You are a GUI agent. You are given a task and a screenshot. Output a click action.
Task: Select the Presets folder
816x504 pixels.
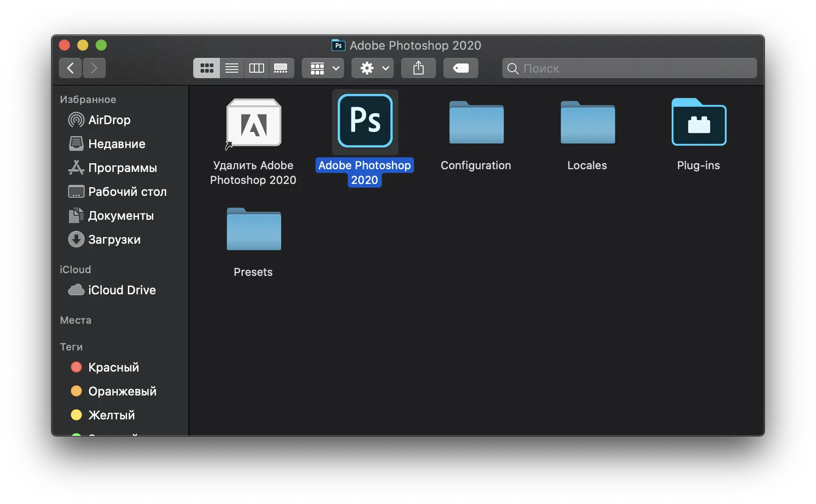[x=253, y=229]
